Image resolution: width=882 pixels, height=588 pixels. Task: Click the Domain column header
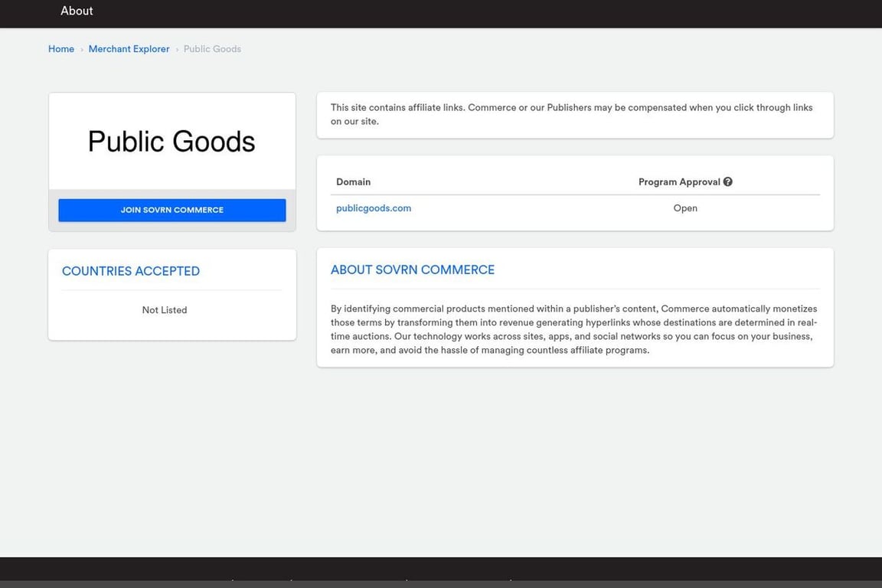(x=353, y=182)
